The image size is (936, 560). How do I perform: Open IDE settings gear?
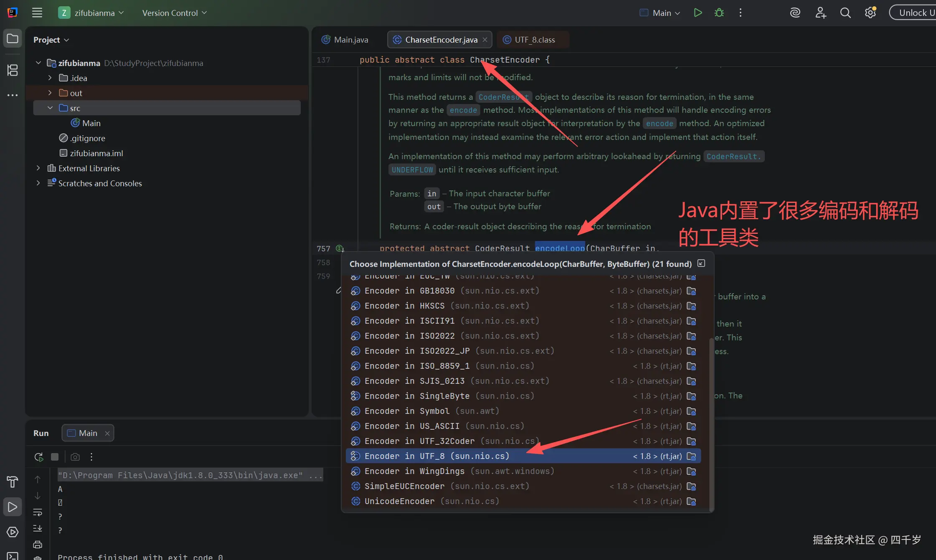(x=870, y=13)
